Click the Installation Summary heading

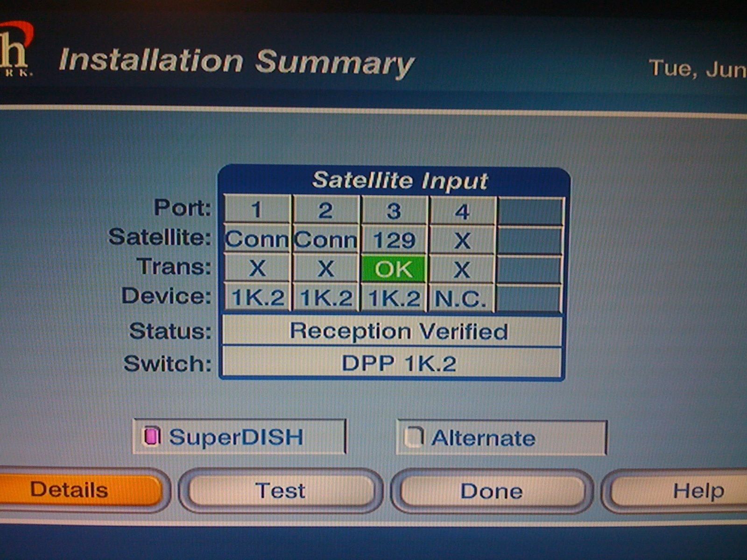pos(236,62)
